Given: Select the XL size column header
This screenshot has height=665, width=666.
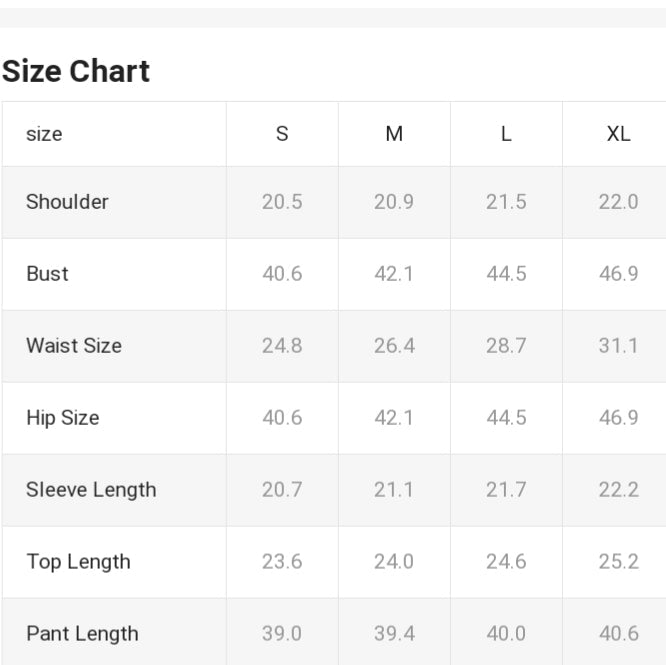Looking at the screenshot, I should point(618,134).
